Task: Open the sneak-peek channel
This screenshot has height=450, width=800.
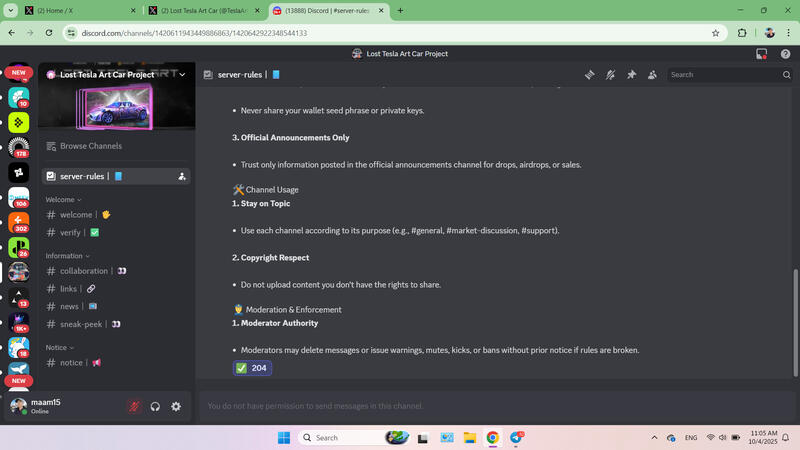Action: 116,324
